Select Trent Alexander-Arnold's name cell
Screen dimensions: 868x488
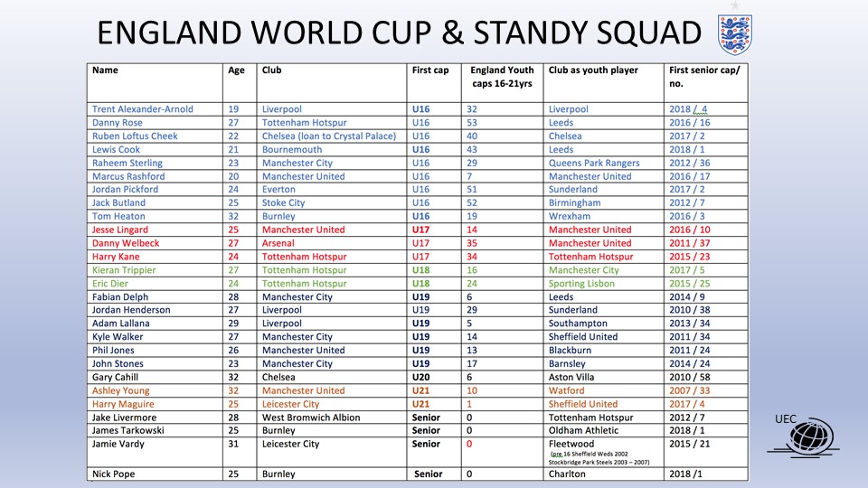coord(143,109)
